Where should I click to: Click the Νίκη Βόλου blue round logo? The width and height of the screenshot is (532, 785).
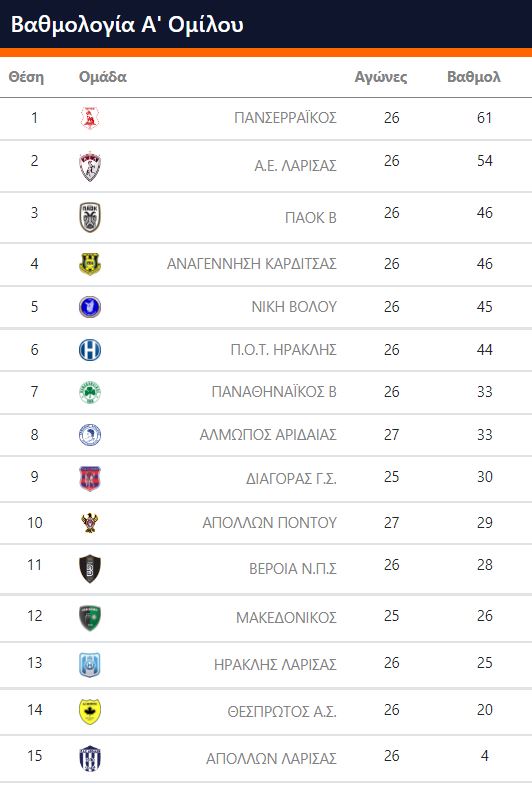(x=90, y=307)
